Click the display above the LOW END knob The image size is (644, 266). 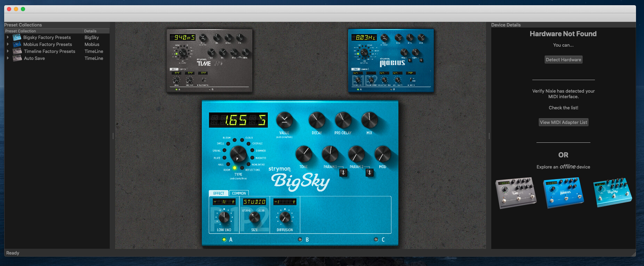[x=224, y=202]
